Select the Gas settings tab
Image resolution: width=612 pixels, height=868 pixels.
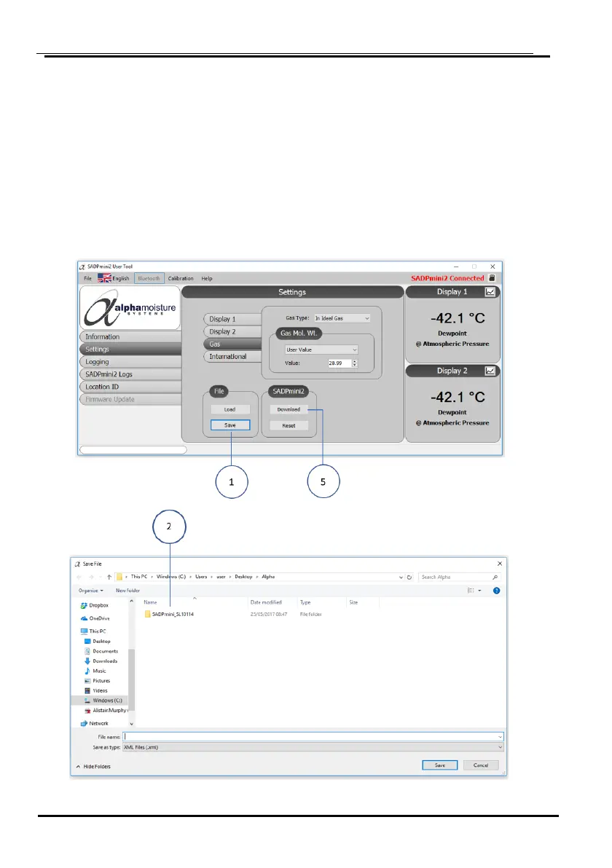232,344
